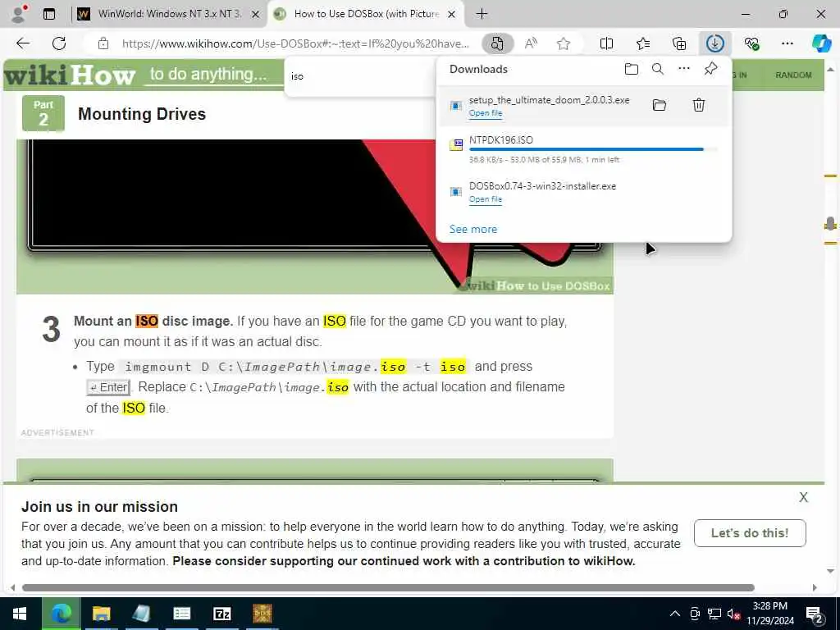The width and height of the screenshot is (840, 630).
Task: Delete setup_the_ultimate_doom download entry
Action: point(699,105)
